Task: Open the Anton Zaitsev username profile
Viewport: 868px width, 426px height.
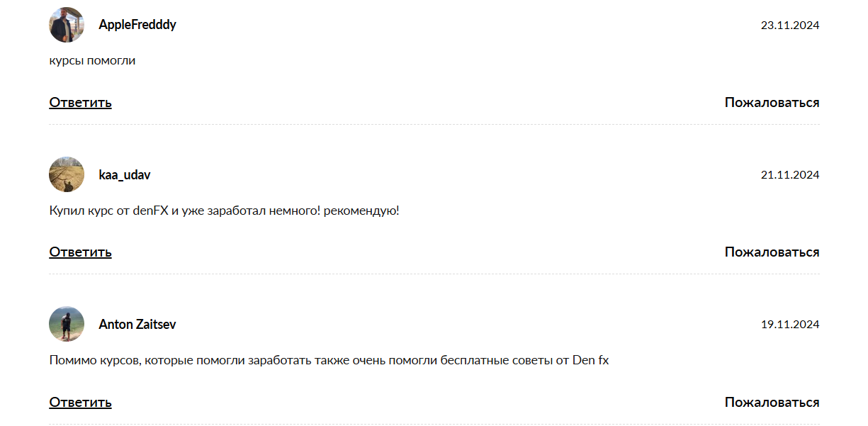Action: [137, 325]
